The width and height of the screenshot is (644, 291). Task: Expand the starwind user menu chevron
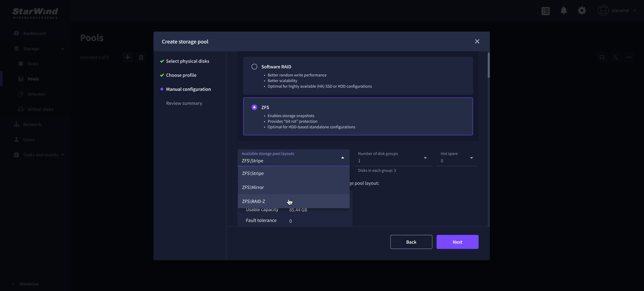pos(635,11)
